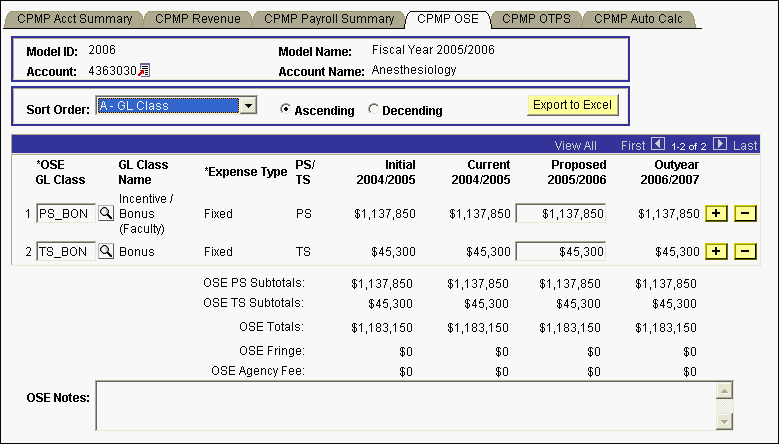Image resolution: width=779 pixels, height=444 pixels.
Task: Click inside the OSE Notes text area
Action: pos(400,404)
